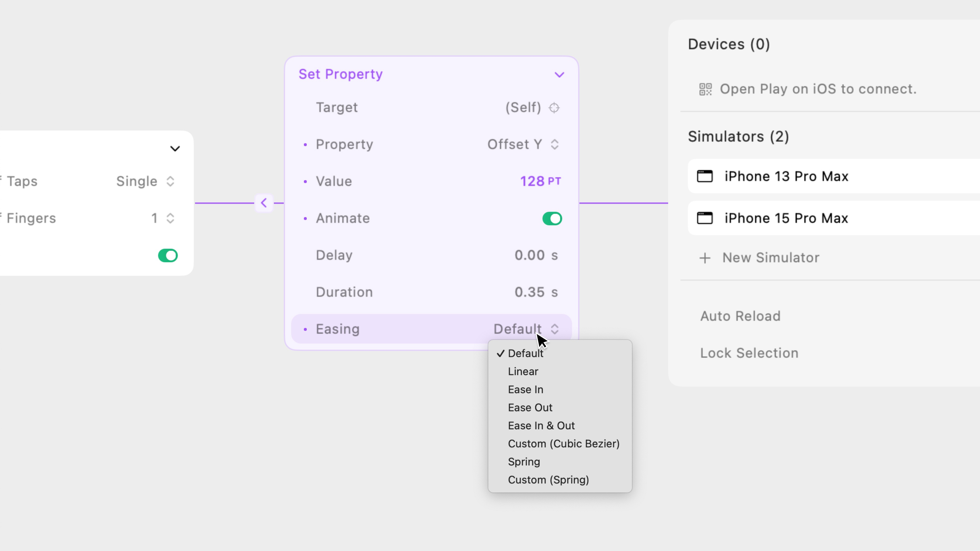
Task: Click the left arrow on the connection line
Action: [x=264, y=203]
